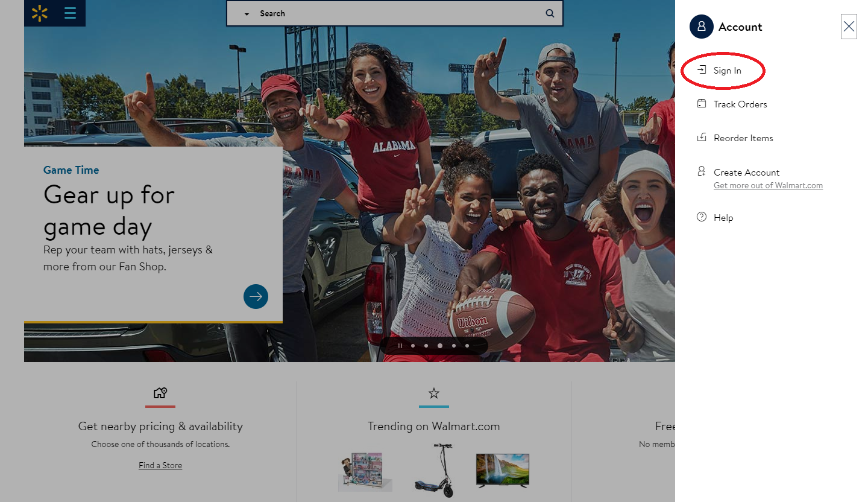Image resolution: width=868 pixels, height=502 pixels.
Task: Select Create Account option
Action: [746, 172]
